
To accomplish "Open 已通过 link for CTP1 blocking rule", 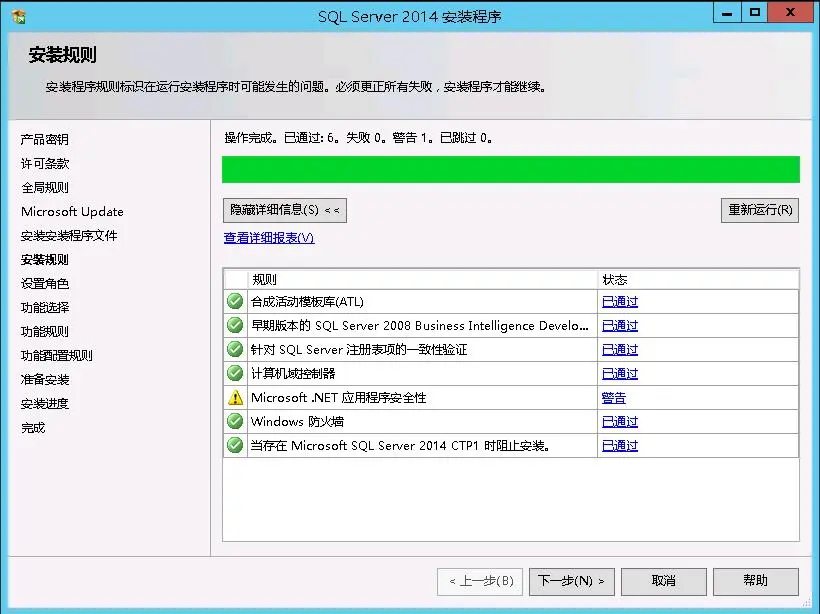I will 620,446.
